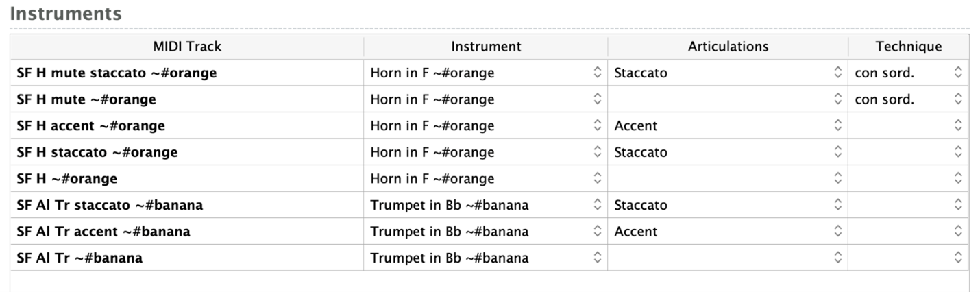This screenshot has height=292, width=980.
Task: Open Articulations dropdown showing Staccato in first row
Action: click(727, 73)
